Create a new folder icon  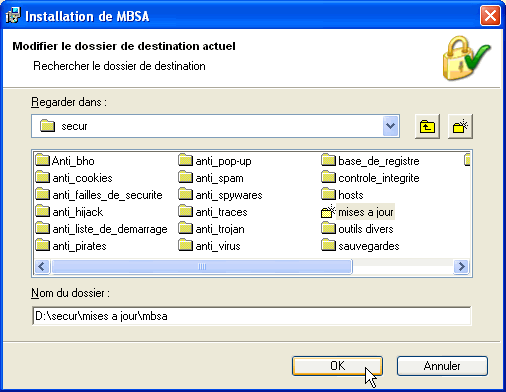click(460, 126)
